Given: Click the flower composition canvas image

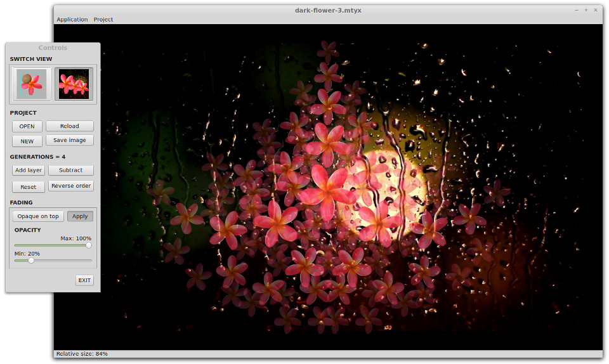Looking at the screenshot, I should [328, 187].
